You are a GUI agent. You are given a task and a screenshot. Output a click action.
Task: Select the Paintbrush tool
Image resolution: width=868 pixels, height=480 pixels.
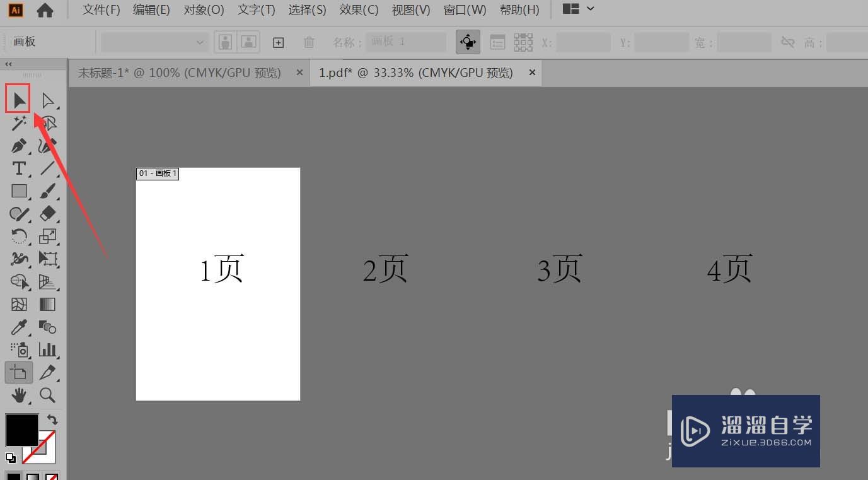[x=48, y=190]
